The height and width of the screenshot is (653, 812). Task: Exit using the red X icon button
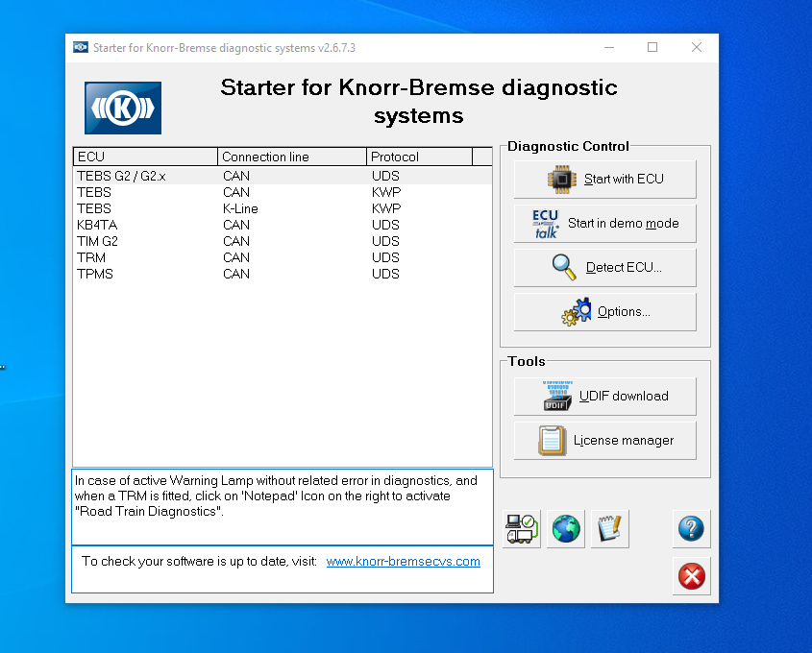coord(691,576)
